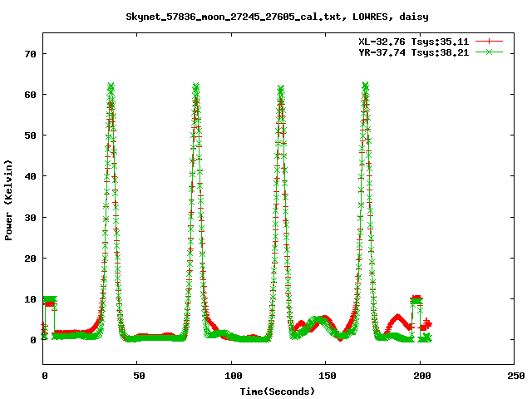Click the low bump near 150 seconds
This screenshot has height=399, width=532.
(x=319, y=320)
